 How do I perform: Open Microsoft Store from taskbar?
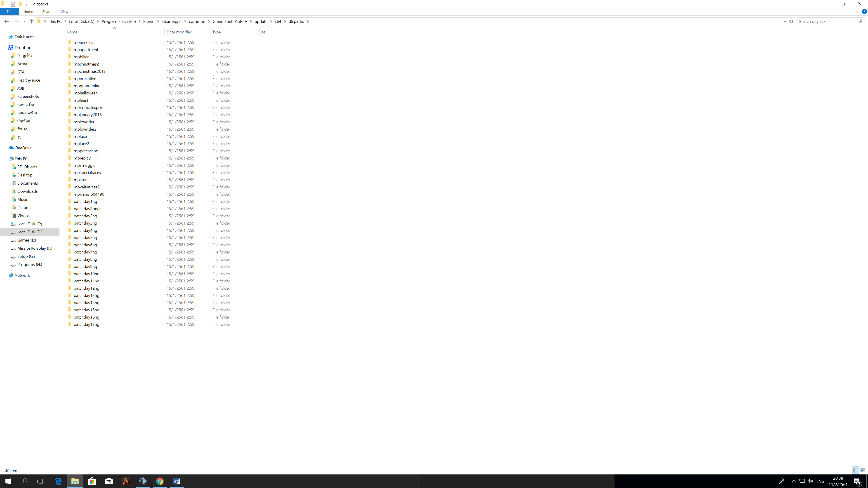click(x=92, y=481)
